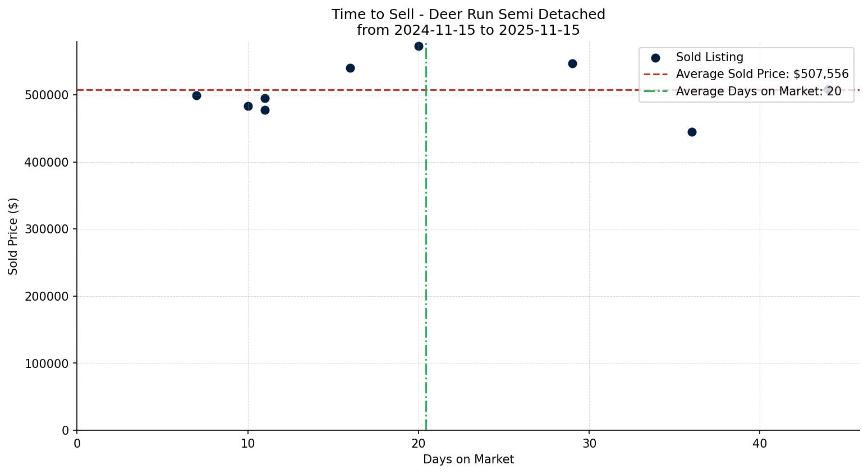Click the 40 tick label on x-axis

[x=760, y=443]
